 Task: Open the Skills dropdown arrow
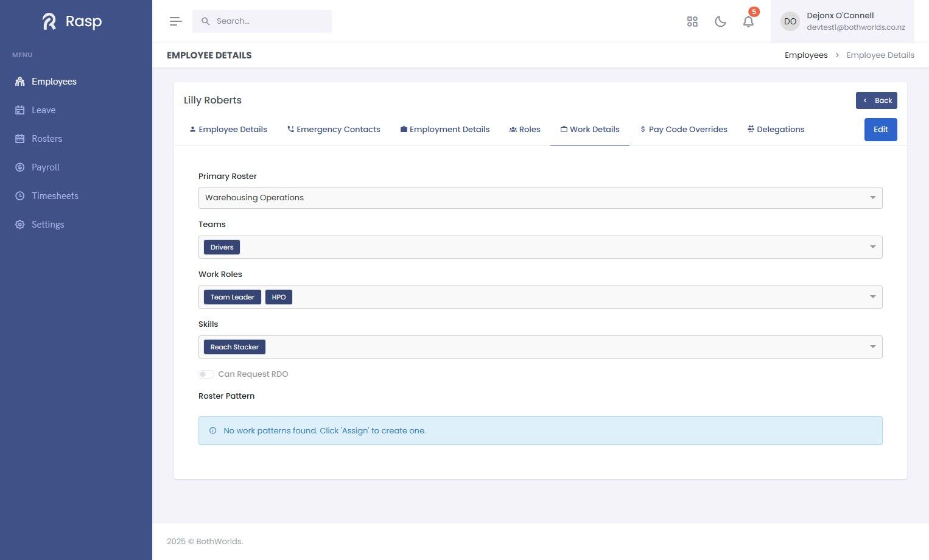pos(872,347)
